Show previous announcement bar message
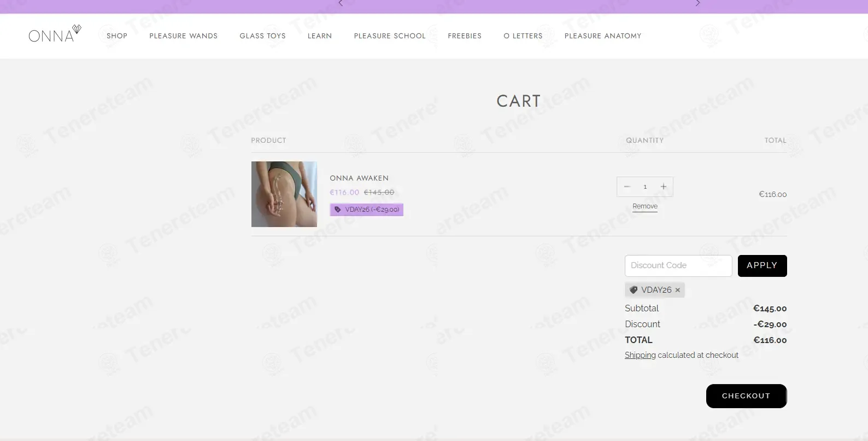This screenshot has width=868, height=441. pyautogui.click(x=341, y=3)
